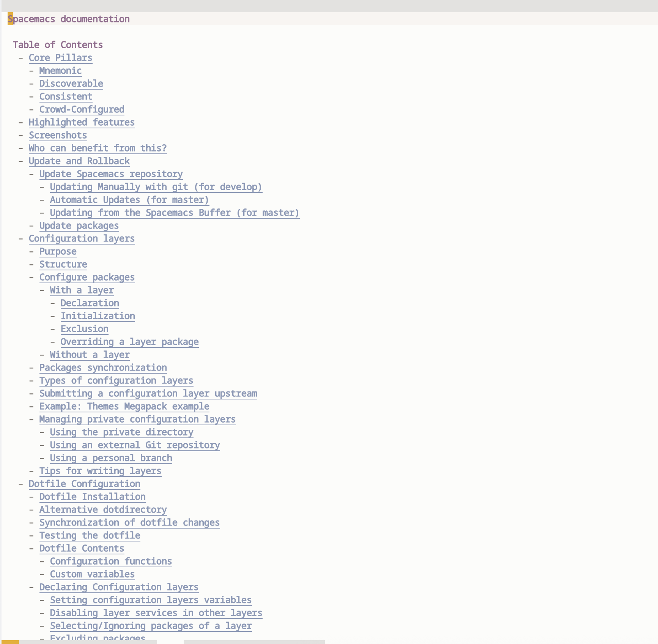Click "Who can benefit from this?" link
Screen dimensions: 658x644
[x=98, y=148]
